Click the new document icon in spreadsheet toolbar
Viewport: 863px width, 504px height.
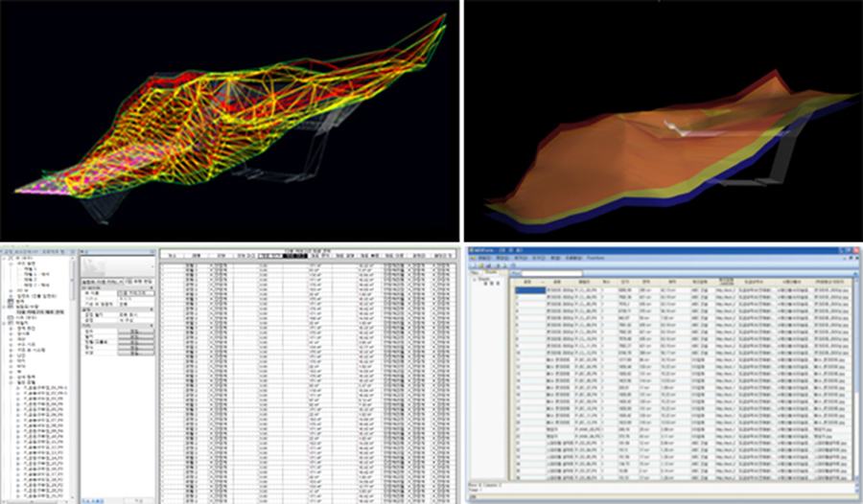pyautogui.click(x=473, y=265)
